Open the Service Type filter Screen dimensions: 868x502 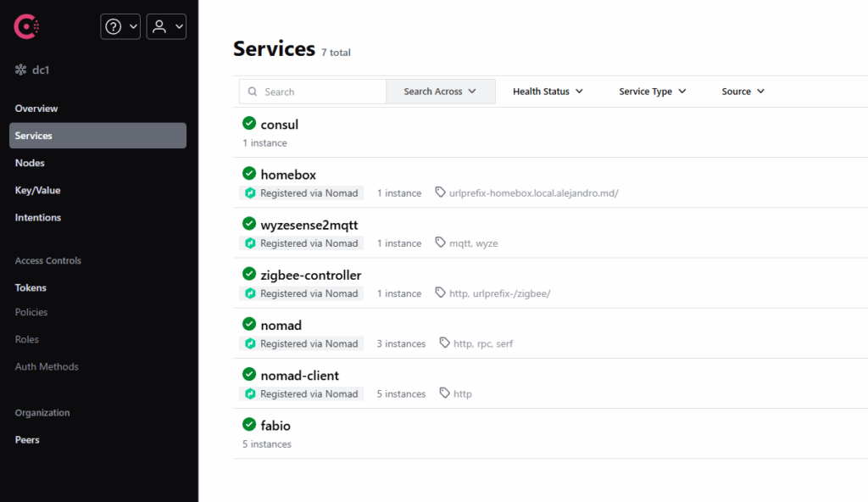(652, 92)
